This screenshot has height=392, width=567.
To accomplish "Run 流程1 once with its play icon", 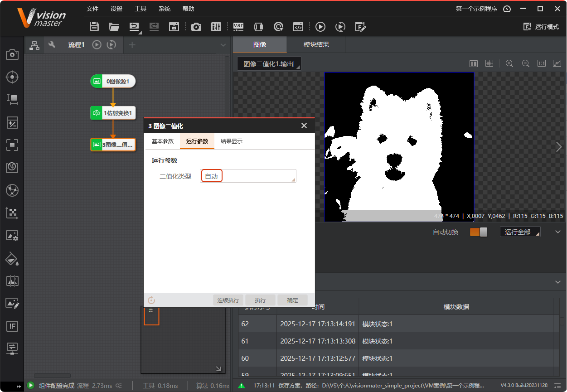I will (97, 45).
